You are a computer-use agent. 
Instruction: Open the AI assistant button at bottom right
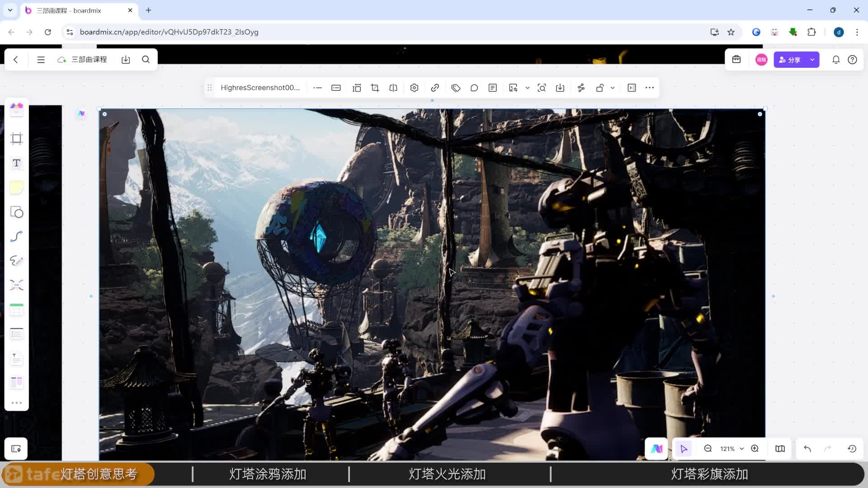click(x=656, y=449)
